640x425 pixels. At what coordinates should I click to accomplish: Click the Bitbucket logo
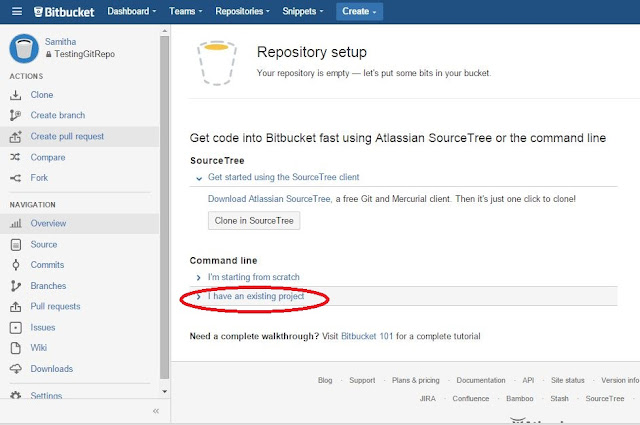(x=64, y=12)
